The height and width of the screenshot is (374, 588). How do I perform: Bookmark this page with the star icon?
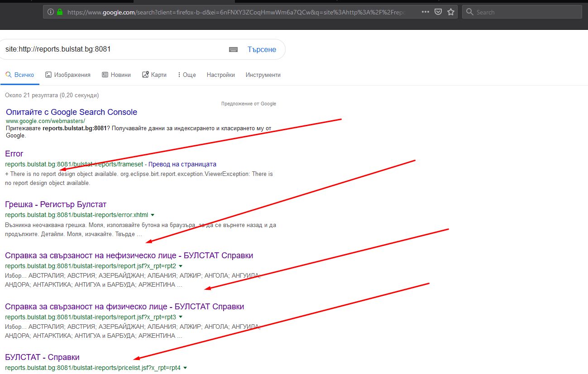pyautogui.click(x=451, y=12)
